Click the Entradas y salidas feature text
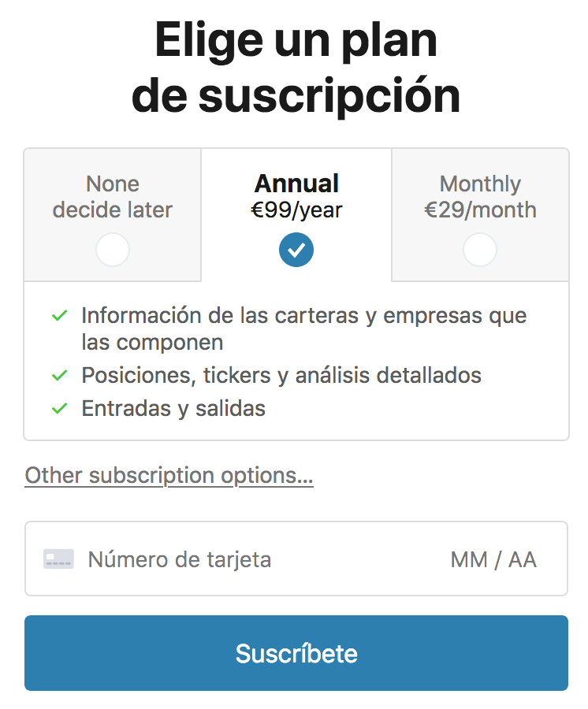Viewport: 588px width, 709px height. [173, 408]
